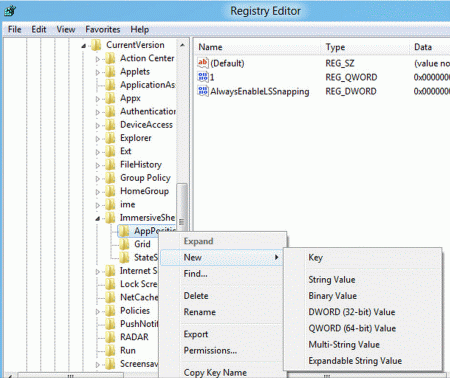Select the DeviceAccess tree key
Image resolution: width=450 pixels, height=378 pixels.
coord(146,125)
